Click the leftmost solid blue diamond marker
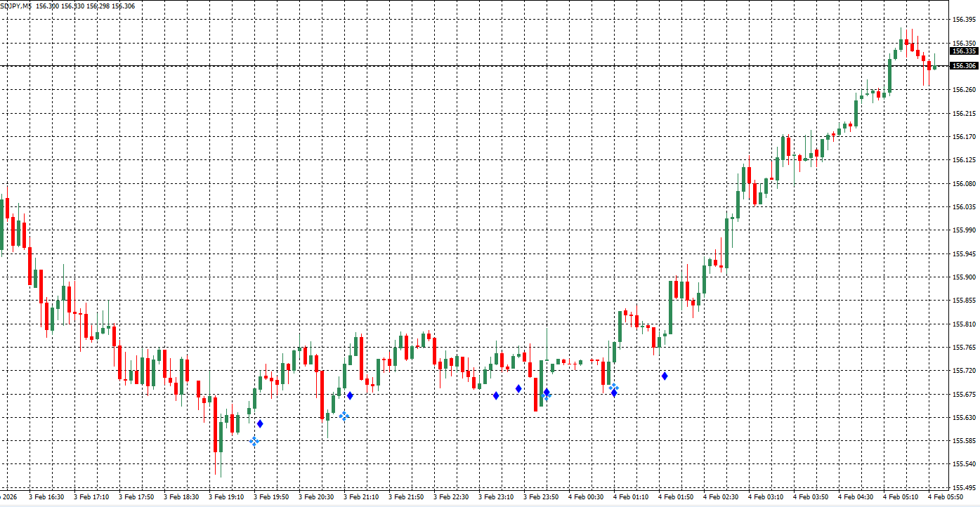This screenshot has width=980, height=507. click(260, 423)
